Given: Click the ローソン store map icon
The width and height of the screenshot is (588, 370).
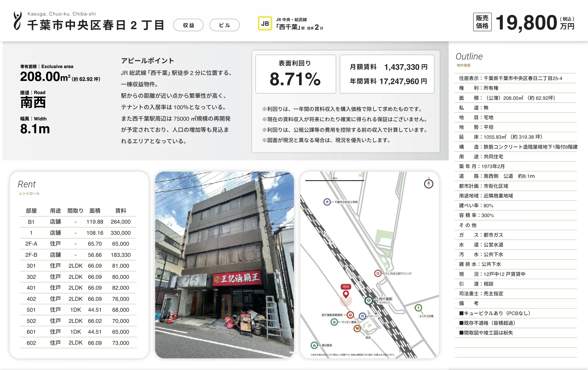Looking at the screenshot, I should (x=363, y=316).
